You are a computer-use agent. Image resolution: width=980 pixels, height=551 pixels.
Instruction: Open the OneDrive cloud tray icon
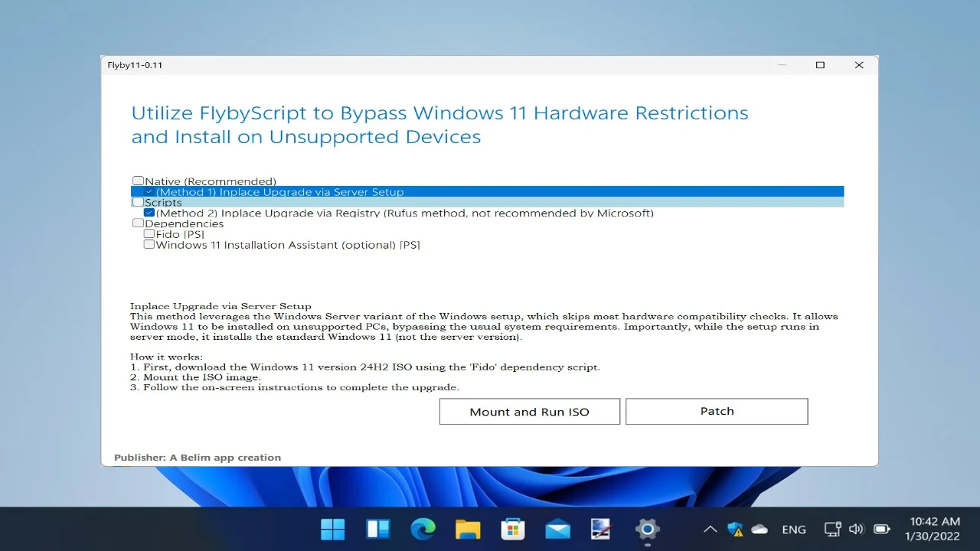coord(759,529)
